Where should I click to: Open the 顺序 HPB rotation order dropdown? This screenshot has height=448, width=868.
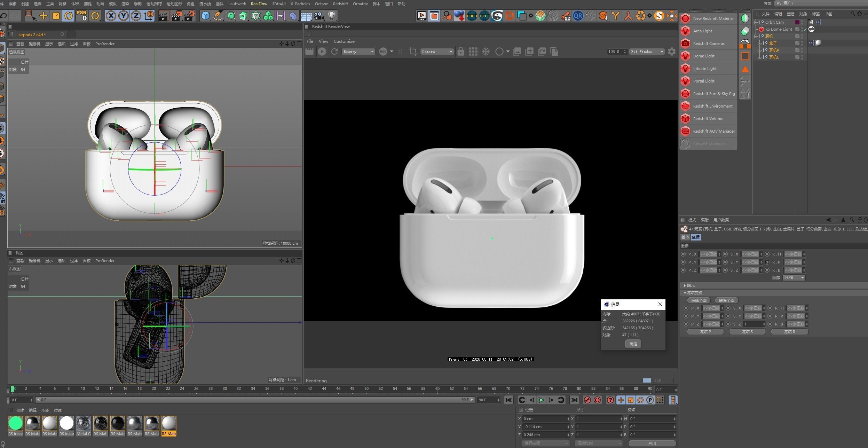click(x=794, y=277)
